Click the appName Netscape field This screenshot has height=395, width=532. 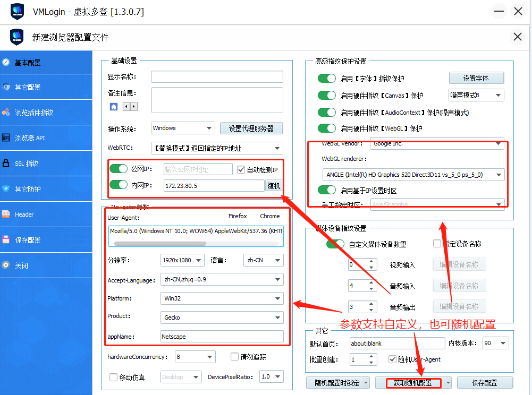click(222, 337)
